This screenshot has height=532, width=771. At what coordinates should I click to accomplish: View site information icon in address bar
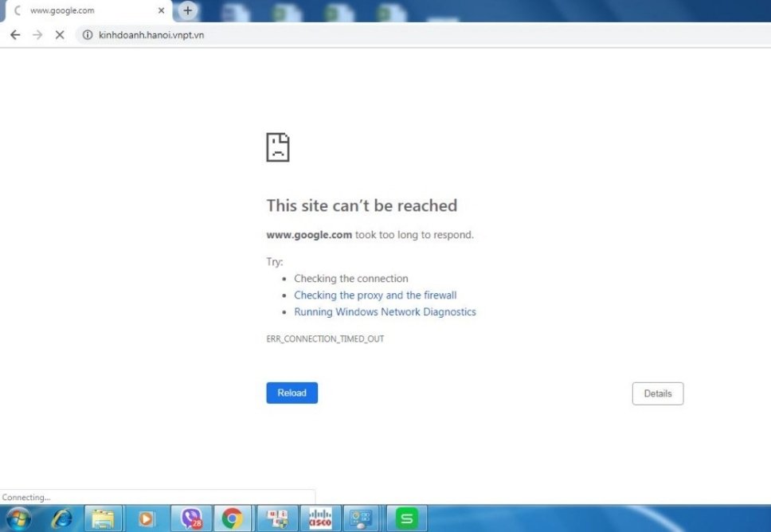click(x=88, y=35)
